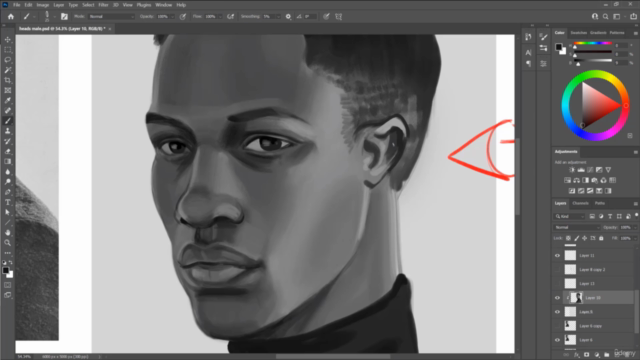The width and height of the screenshot is (640, 360).
Task: Create a new group folder icon
Action: pyautogui.click(x=607, y=355)
